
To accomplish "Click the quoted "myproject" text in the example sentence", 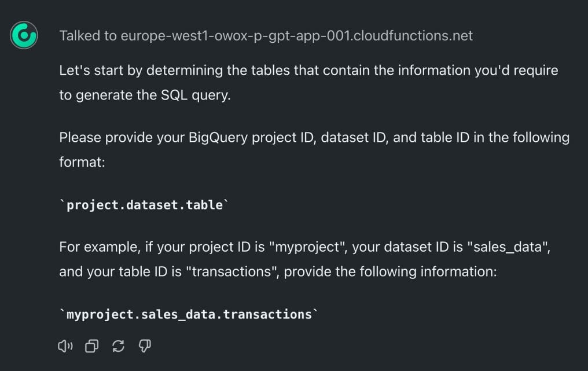I will pyautogui.click(x=308, y=247).
